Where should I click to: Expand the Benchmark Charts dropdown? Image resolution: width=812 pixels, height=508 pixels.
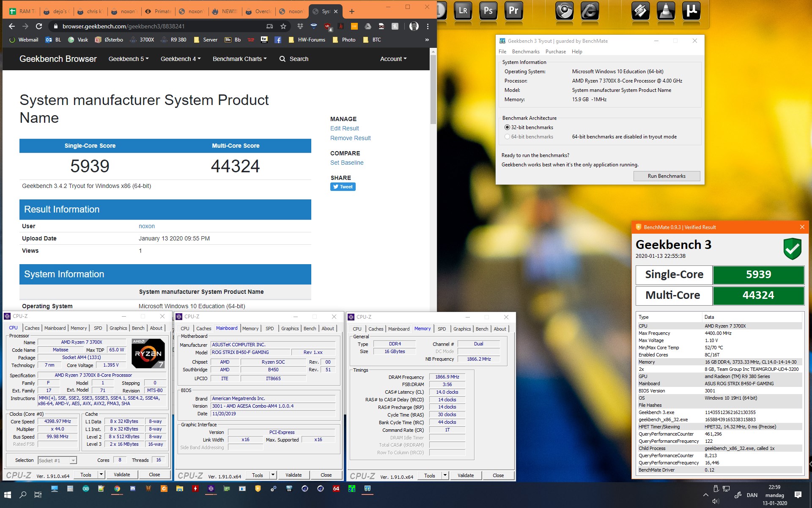pos(240,59)
